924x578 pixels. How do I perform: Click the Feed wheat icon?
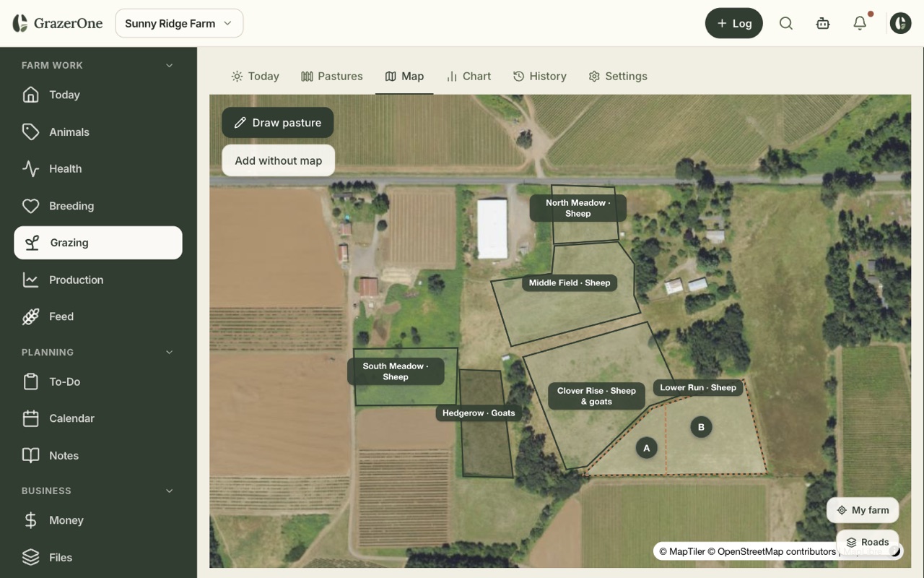pyautogui.click(x=30, y=316)
